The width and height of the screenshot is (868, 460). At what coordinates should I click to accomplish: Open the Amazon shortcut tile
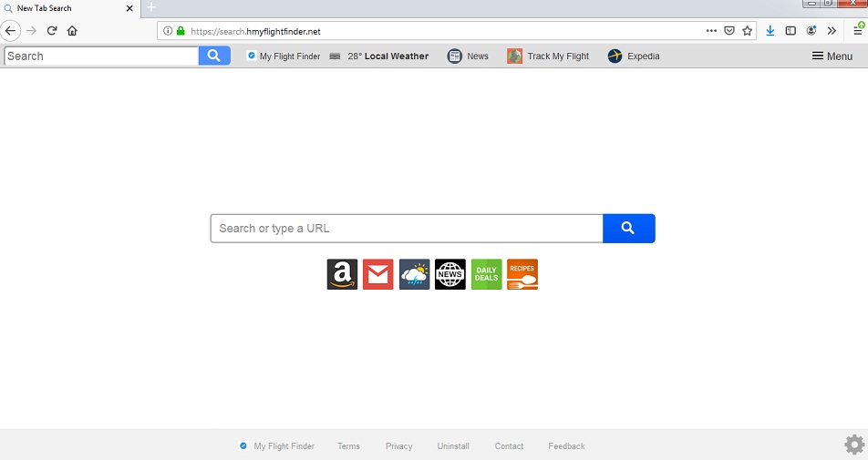point(342,274)
